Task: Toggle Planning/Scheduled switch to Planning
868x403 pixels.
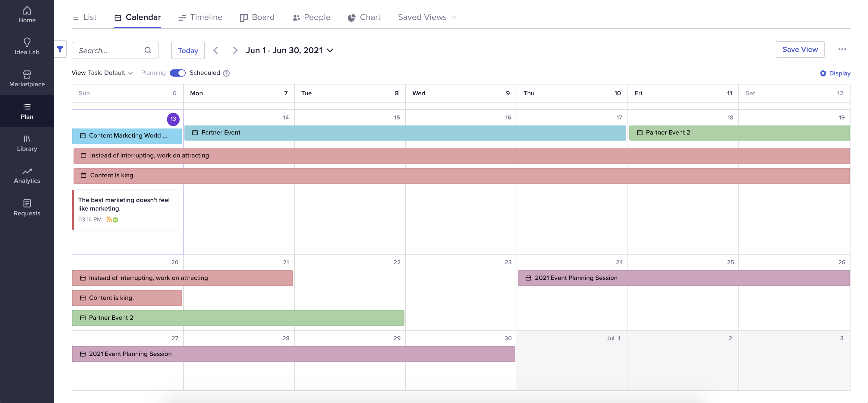Action: 178,73
